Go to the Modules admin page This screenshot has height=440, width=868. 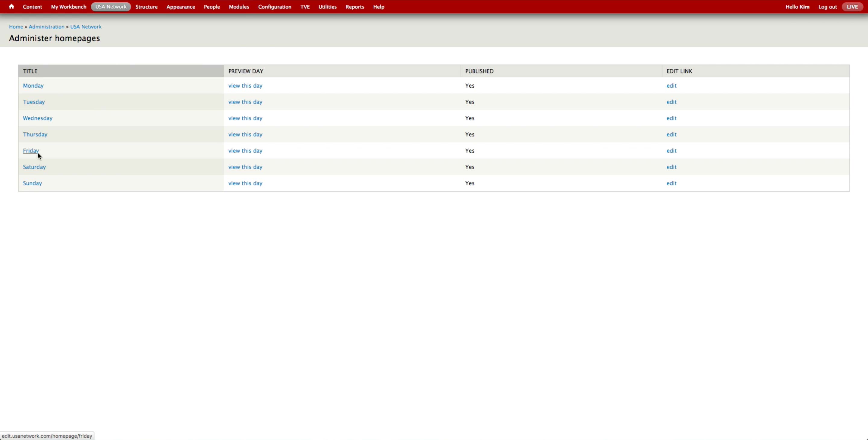[239, 7]
